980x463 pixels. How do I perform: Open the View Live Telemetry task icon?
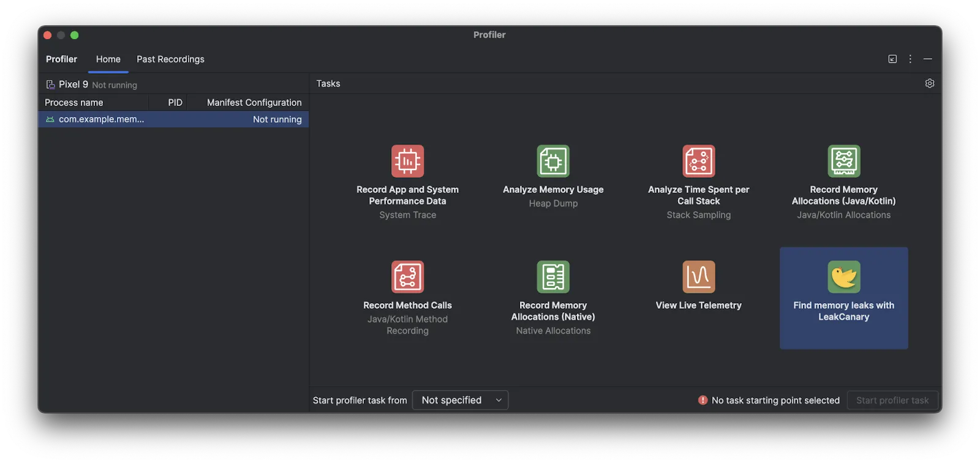(698, 277)
